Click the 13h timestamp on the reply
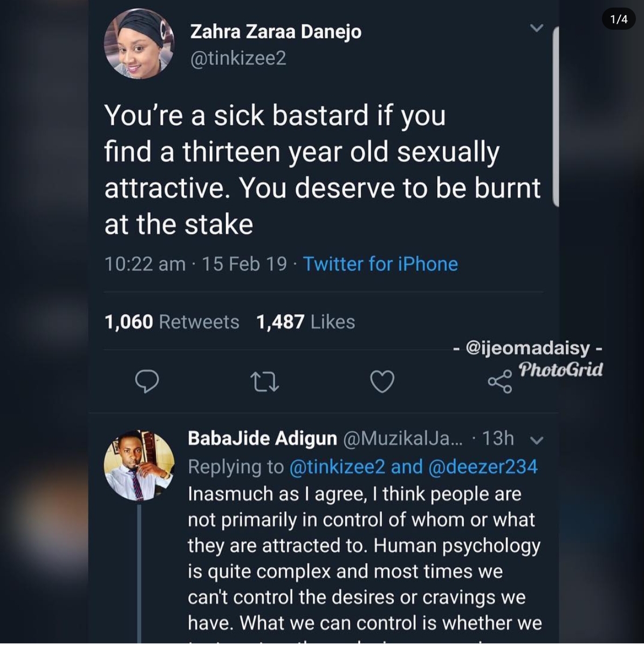This screenshot has width=644, height=647. pyautogui.click(x=498, y=438)
